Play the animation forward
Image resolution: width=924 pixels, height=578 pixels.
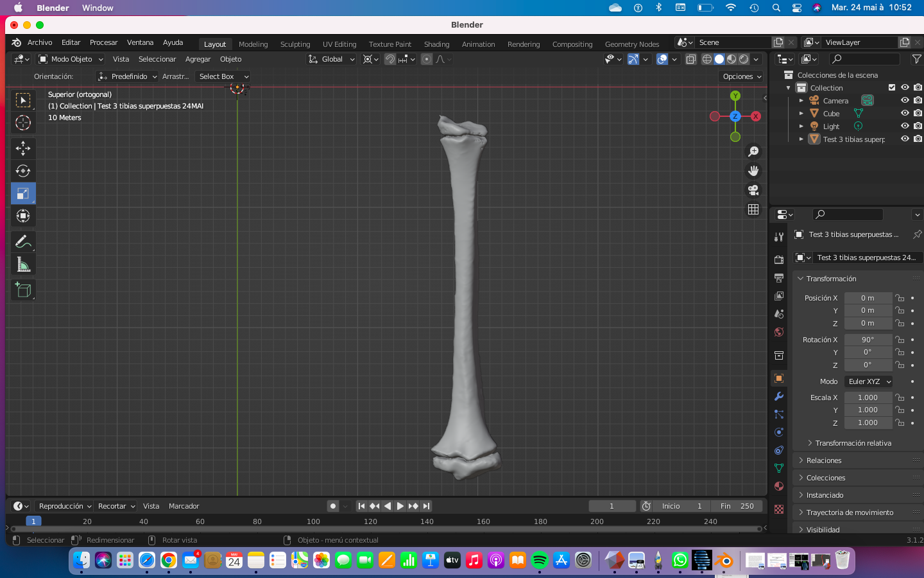click(400, 506)
